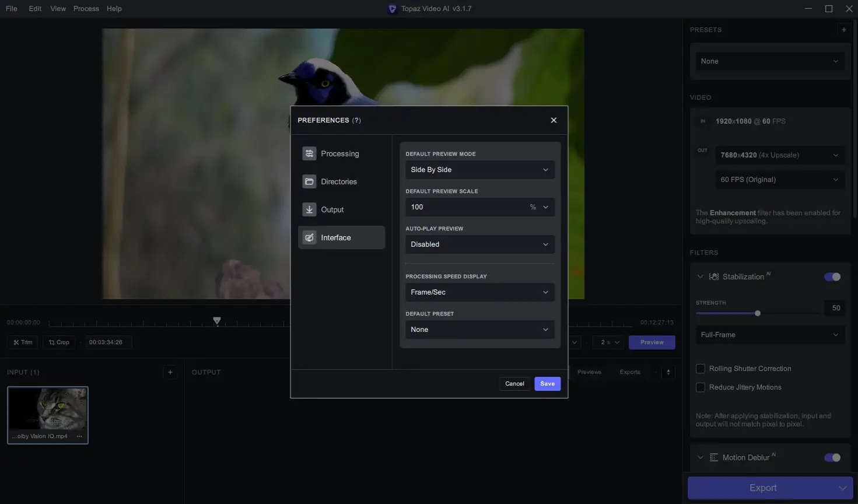Collapse the Motion Deblur filter section
The height and width of the screenshot is (504, 858).
701,457
